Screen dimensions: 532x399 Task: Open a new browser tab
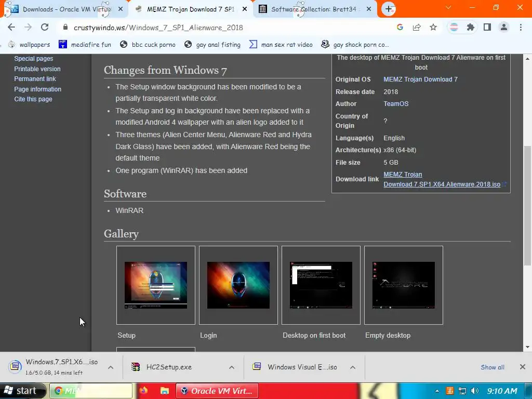tap(389, 9)
